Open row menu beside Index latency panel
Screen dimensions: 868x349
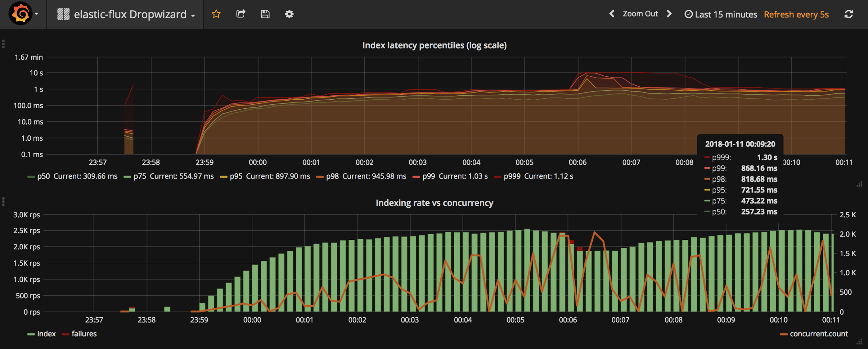click(3, 44)
